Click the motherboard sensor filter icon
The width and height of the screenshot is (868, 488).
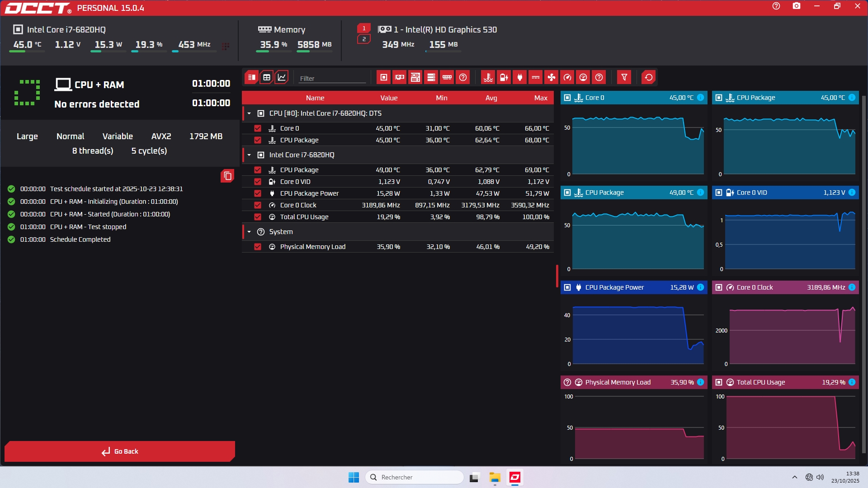pyautogui.click(x=415, y=77)
